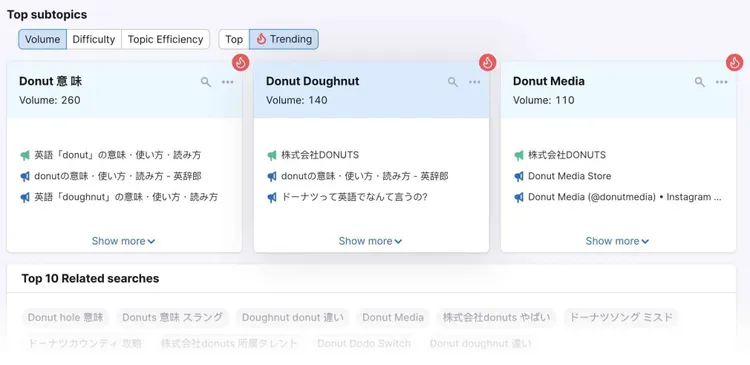Viewport: 750px width, 365px height.
Task: Click related search Donuts 意味 スラング
Action: tap(173, 317)
